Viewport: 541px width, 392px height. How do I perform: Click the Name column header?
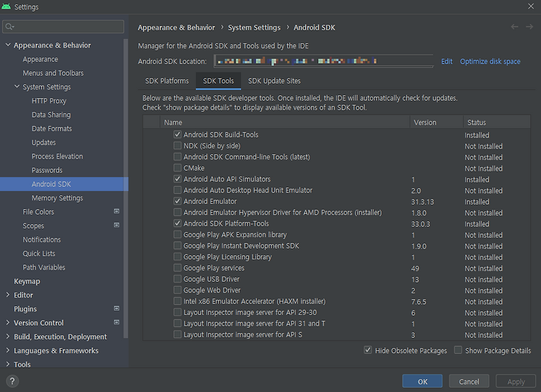click(x=285, y=122)
